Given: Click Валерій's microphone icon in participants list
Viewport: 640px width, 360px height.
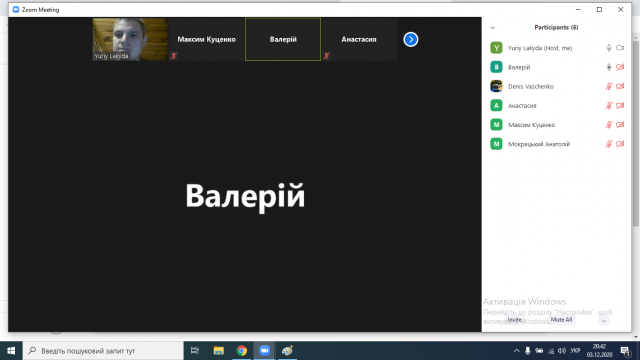Looking at the screenshot, I should point(609,67).
